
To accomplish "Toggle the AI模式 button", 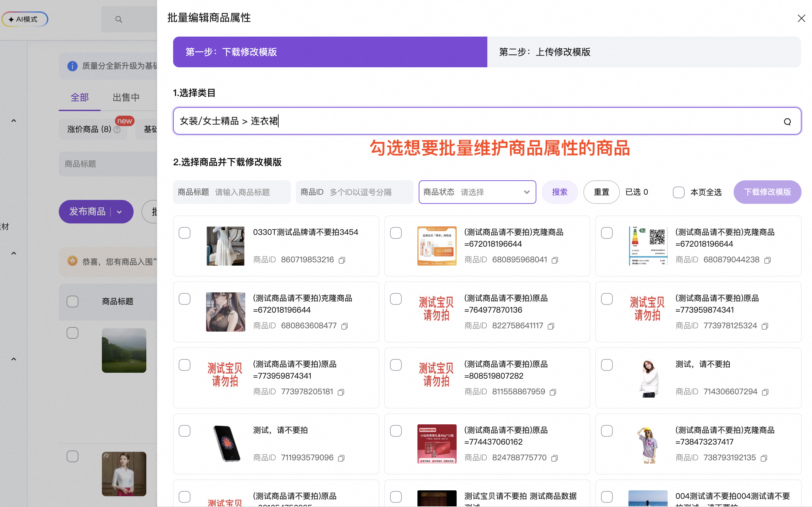I will 25,19.
